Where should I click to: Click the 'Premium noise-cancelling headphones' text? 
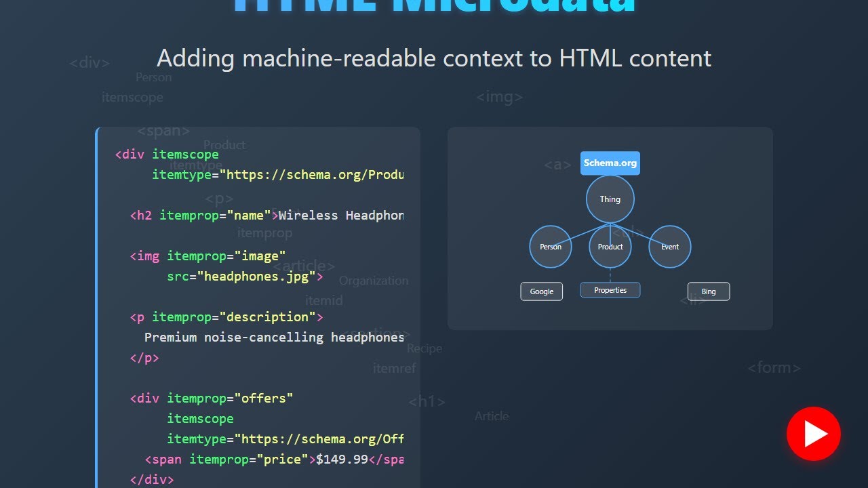click(274, 338)
